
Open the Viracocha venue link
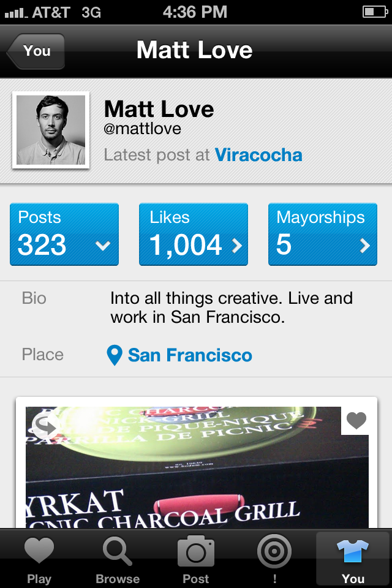(x=258, y=155)
